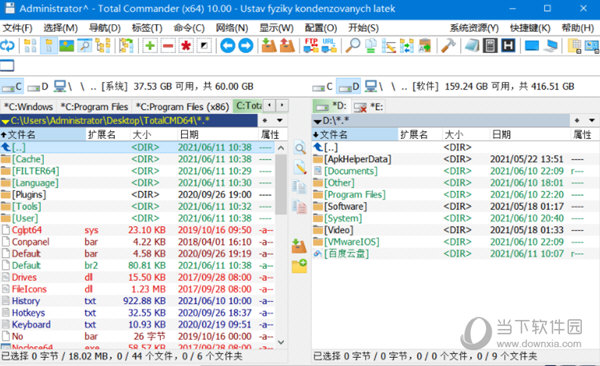Go back with the blue left arrow
The width and height of the screenshot is (600, 366).
pyautogui.click(x=228, y=46)
